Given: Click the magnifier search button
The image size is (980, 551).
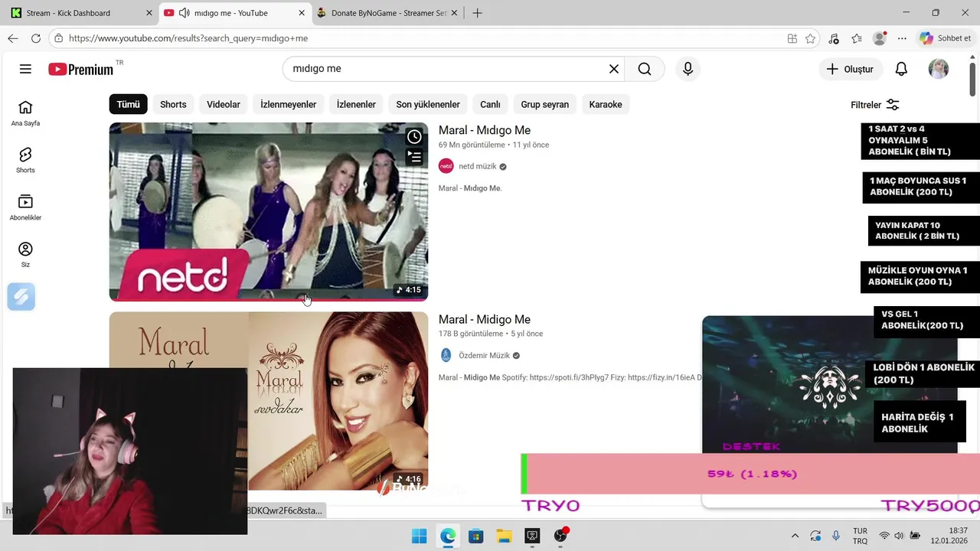Looking at the screenshot, I should (x=645, y=69).
